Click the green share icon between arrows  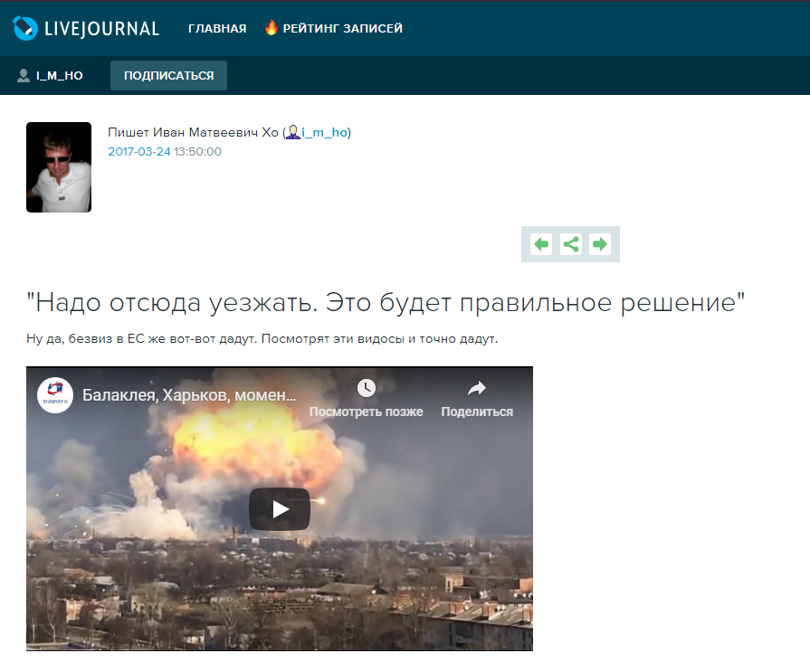[x=570, y=244]
